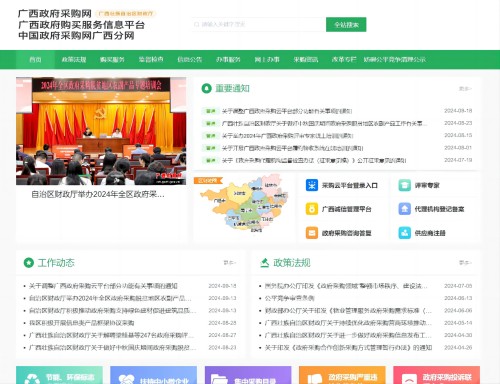Click the icon on 政府采购严重违 card
This screenshot has height=384, width=500.
click(314, 379)
